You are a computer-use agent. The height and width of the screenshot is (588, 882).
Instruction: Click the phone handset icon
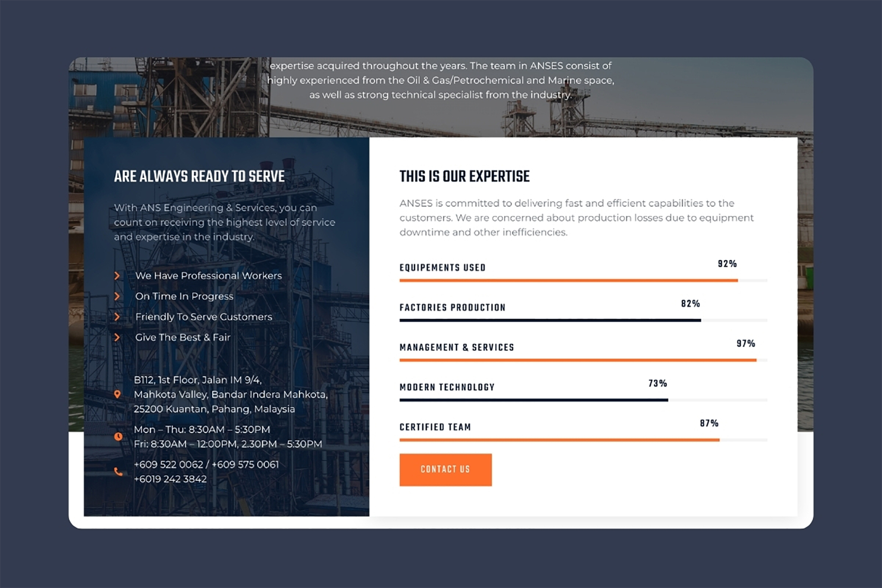(117, 473)
